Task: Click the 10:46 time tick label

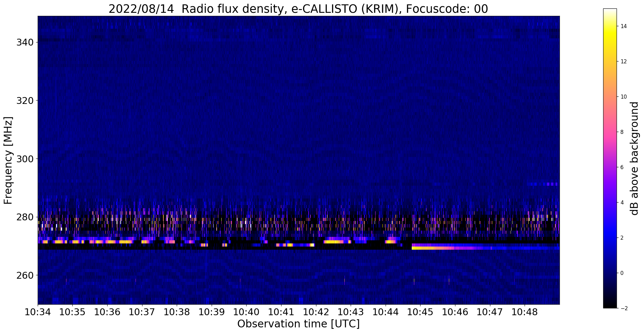Action: coord(455,312)
